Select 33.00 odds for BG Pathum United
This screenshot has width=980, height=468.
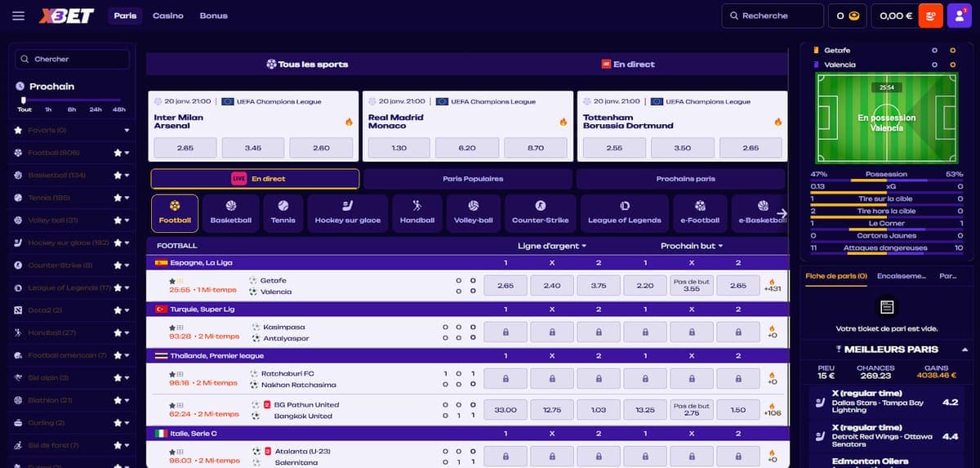(x=506, y=410)
